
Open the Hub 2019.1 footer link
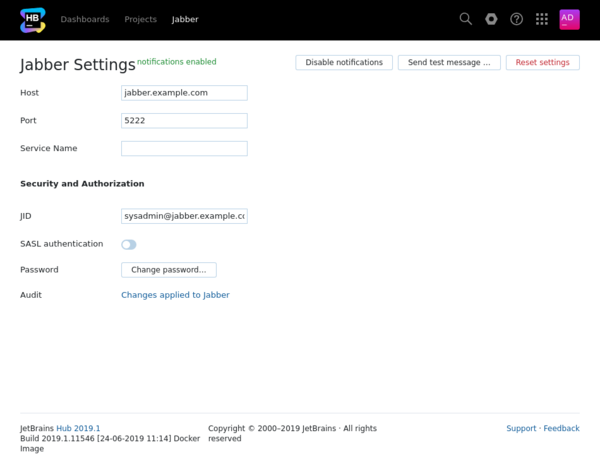point(78,428)
